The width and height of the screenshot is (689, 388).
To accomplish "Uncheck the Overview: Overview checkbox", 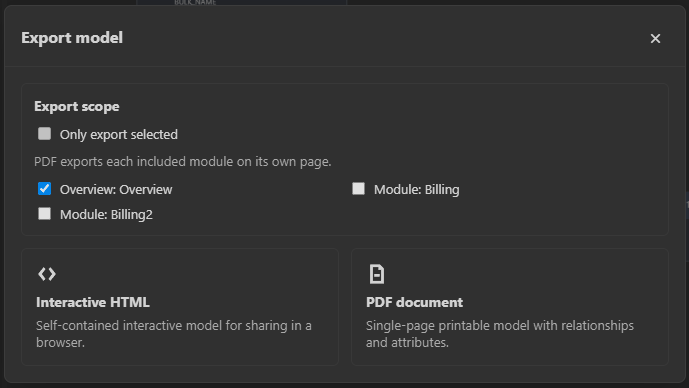I will 44,189.
